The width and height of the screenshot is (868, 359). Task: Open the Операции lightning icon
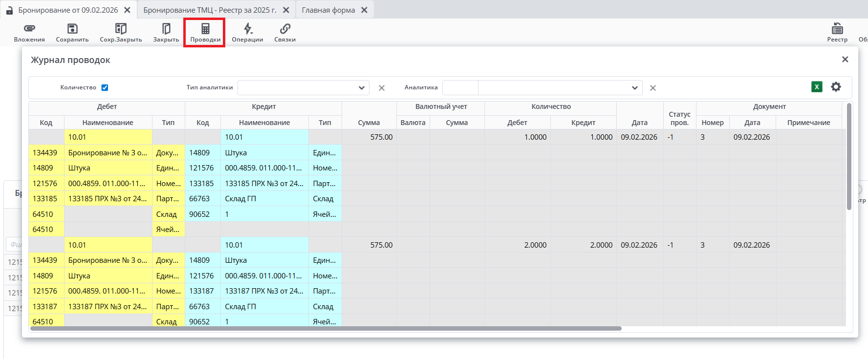click(x=248, y=29)
